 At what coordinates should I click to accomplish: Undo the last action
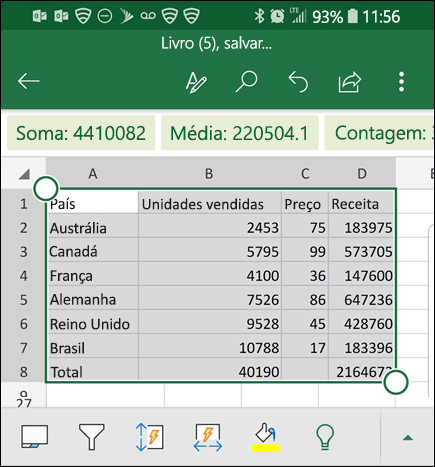(298, 81)
